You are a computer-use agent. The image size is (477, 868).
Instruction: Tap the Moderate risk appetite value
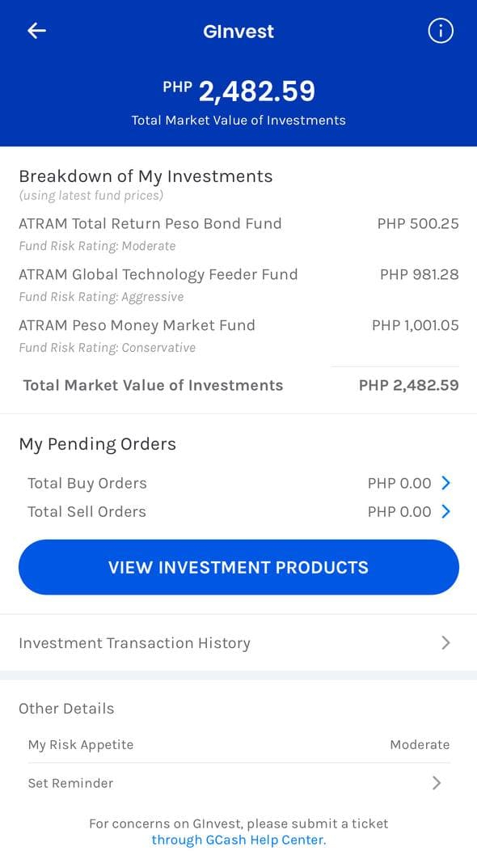[420, 744]
